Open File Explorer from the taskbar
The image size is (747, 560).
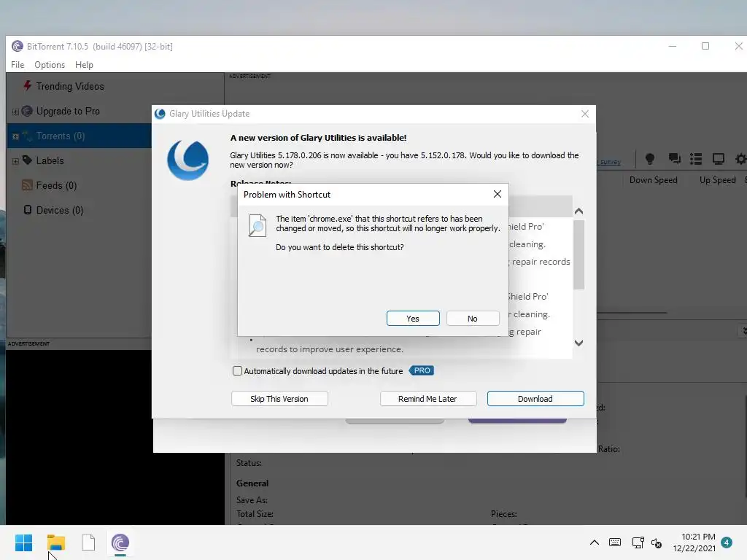point(55,542)
